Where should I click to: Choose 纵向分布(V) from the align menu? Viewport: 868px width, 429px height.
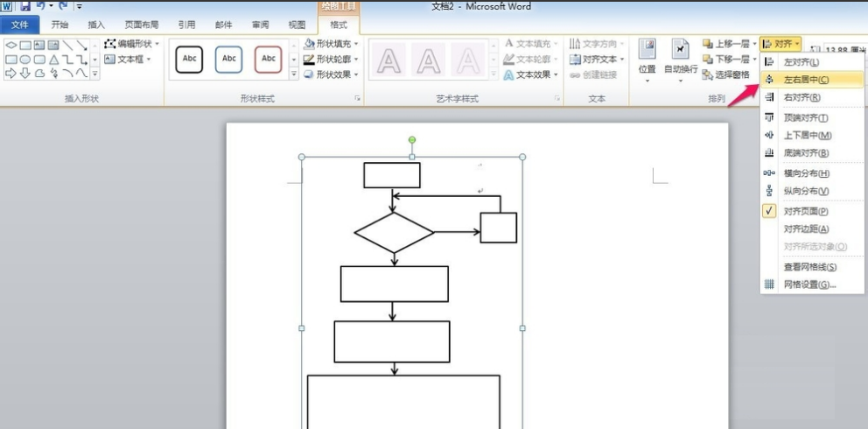[812, 191]
